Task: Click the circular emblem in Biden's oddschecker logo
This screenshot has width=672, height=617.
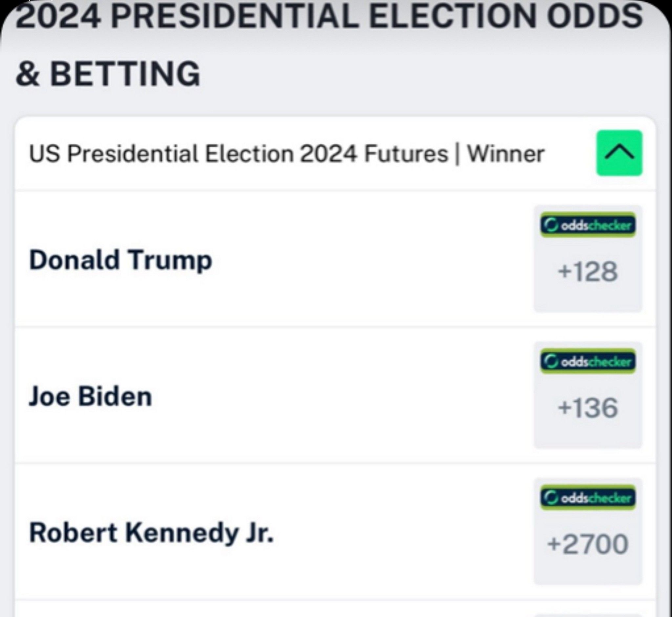Action: [x=550, y=362]
